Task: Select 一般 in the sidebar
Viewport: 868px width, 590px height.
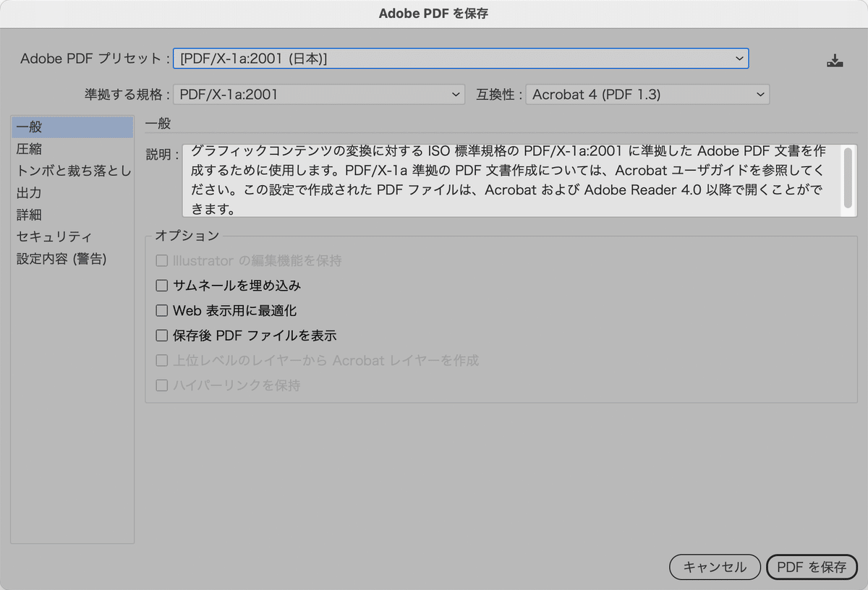Action: [72, 127]
